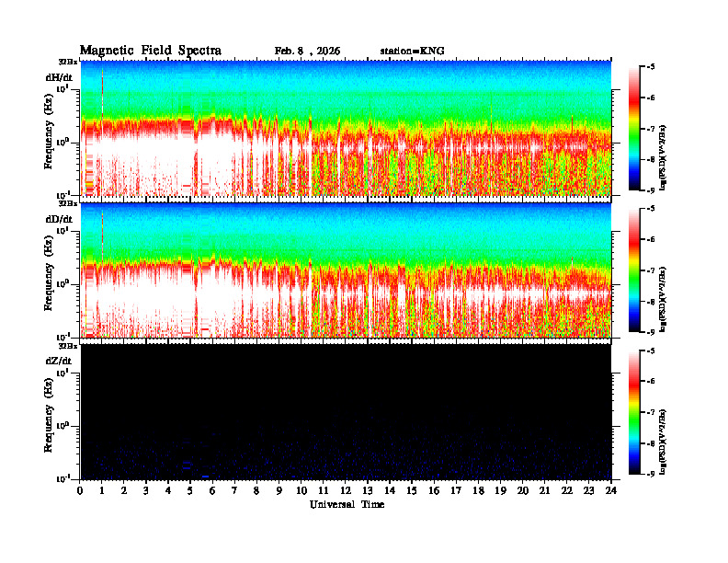Select the "dZ/dt" panel label

(59, 361)
